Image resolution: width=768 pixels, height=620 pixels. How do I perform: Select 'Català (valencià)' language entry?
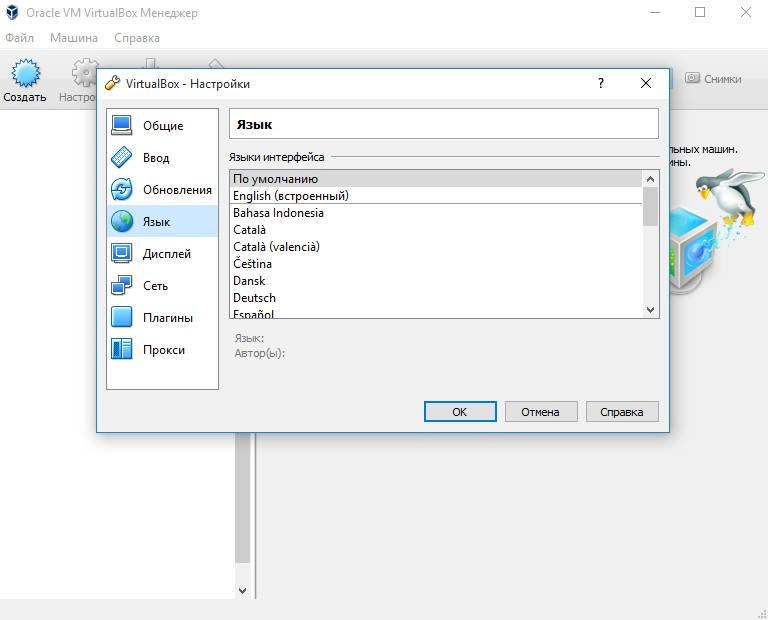coord(436,247)
